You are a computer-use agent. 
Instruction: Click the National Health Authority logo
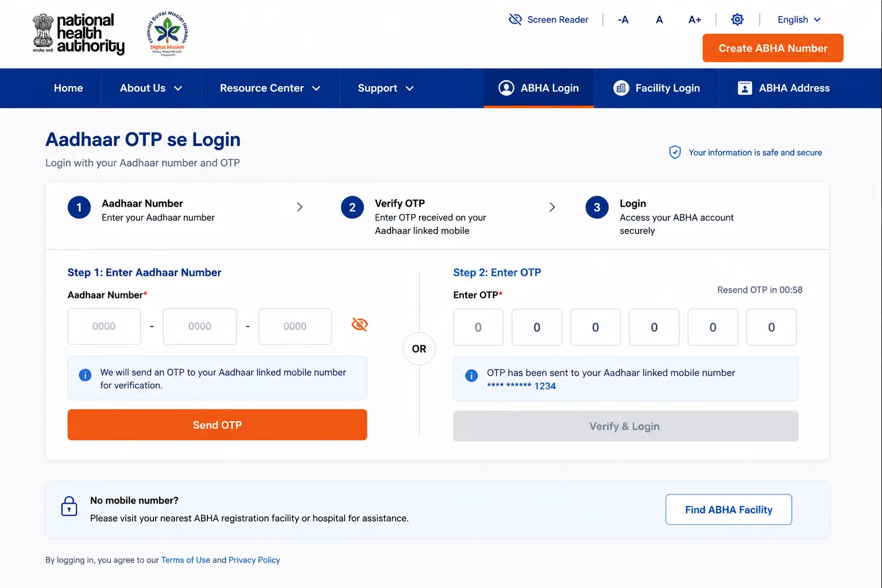click(79, 34)
